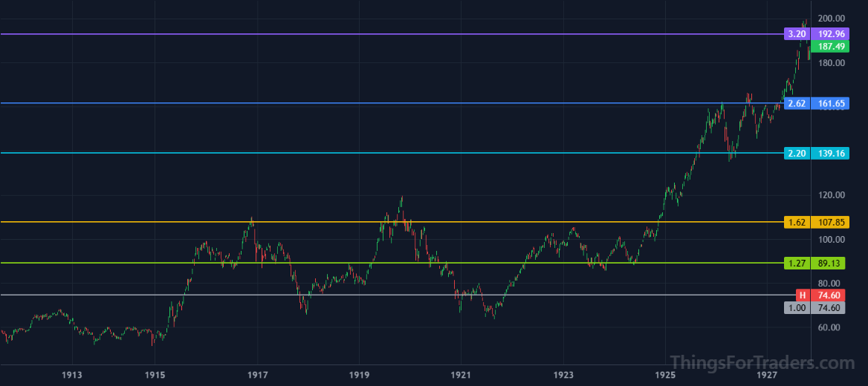Select the orange 1.62 horizontal level line
Image resolution: width=868 pixels, height=386 pixels.
(392, 222)
